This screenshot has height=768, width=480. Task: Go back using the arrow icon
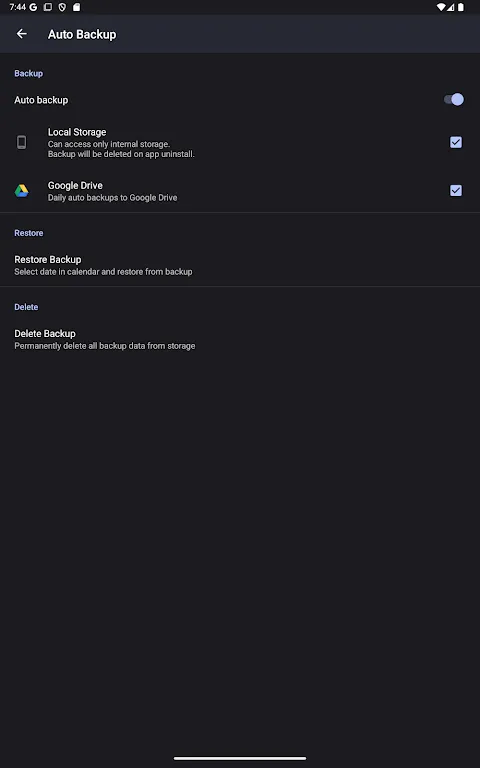pos(22,34)
